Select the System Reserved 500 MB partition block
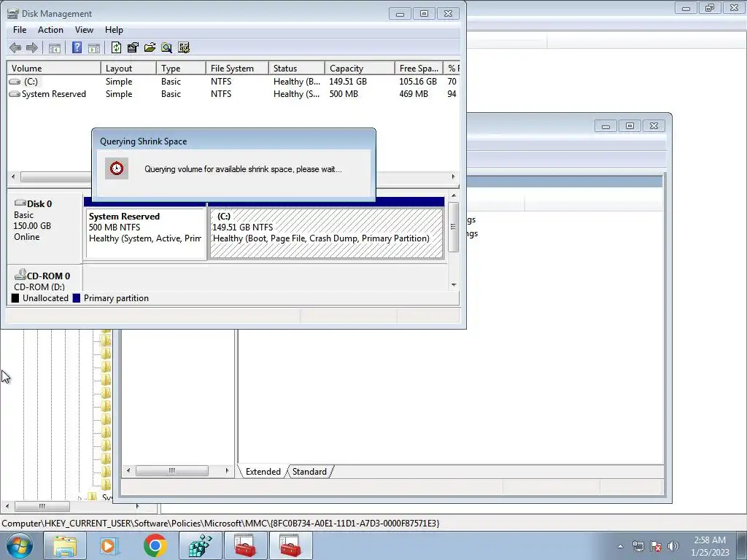This screenshot has height=560, width=747. pos(145,233)
